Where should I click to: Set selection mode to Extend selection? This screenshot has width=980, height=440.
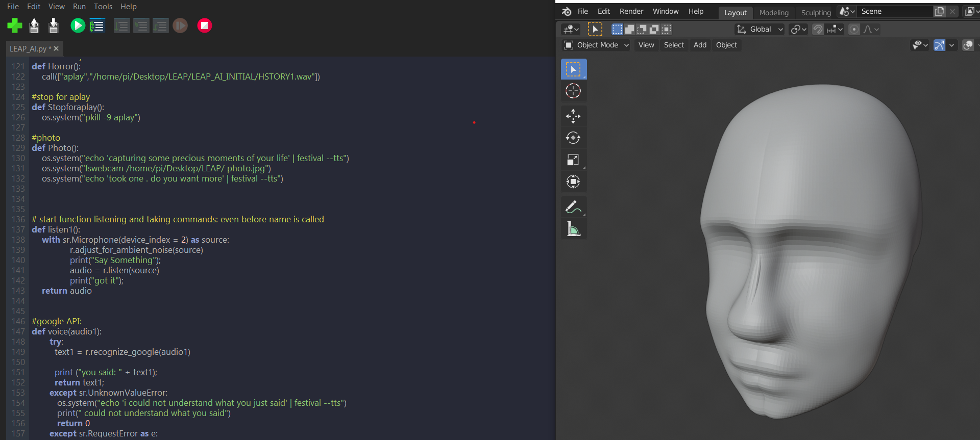[x=629, y=30]
